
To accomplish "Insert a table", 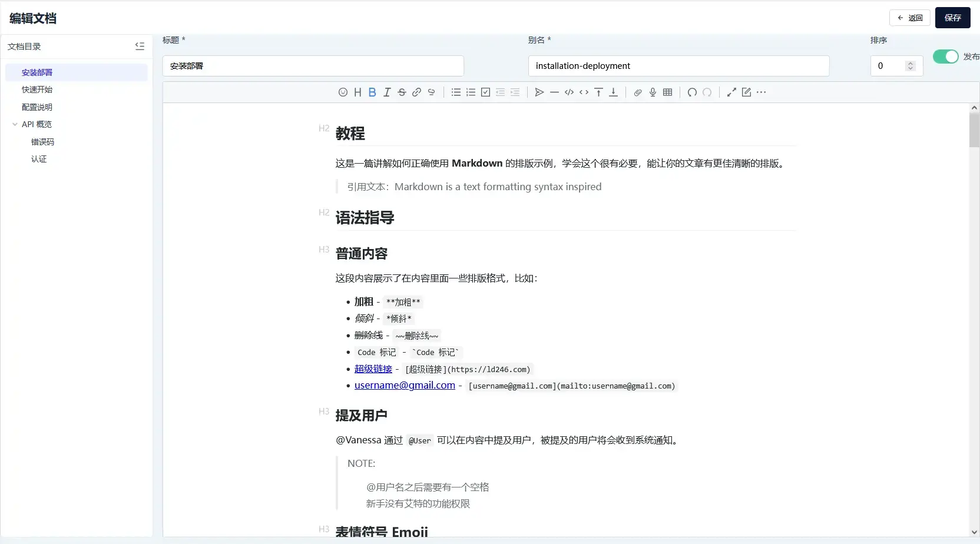I will tap(667, 92).
